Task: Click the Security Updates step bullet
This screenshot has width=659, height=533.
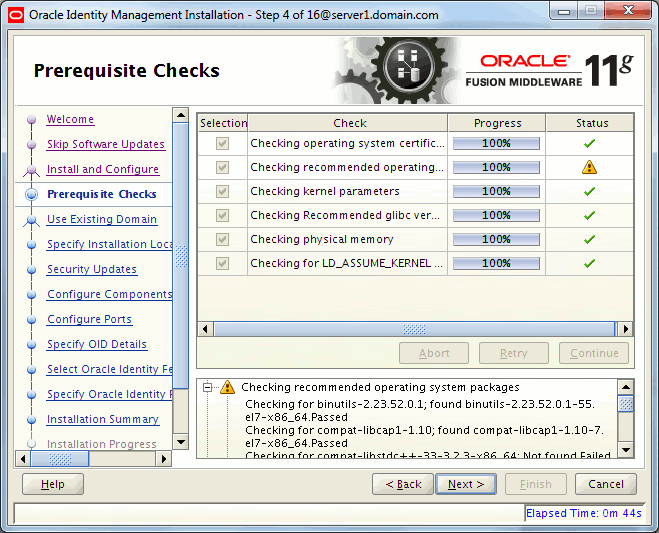Action: click(x=32, y=269)
